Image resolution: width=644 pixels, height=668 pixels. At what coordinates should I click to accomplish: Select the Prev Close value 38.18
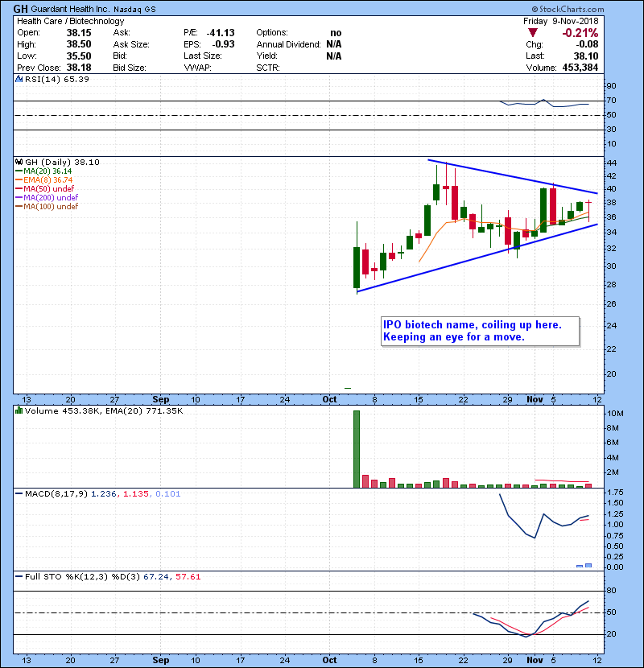click(x=79, y=68)
